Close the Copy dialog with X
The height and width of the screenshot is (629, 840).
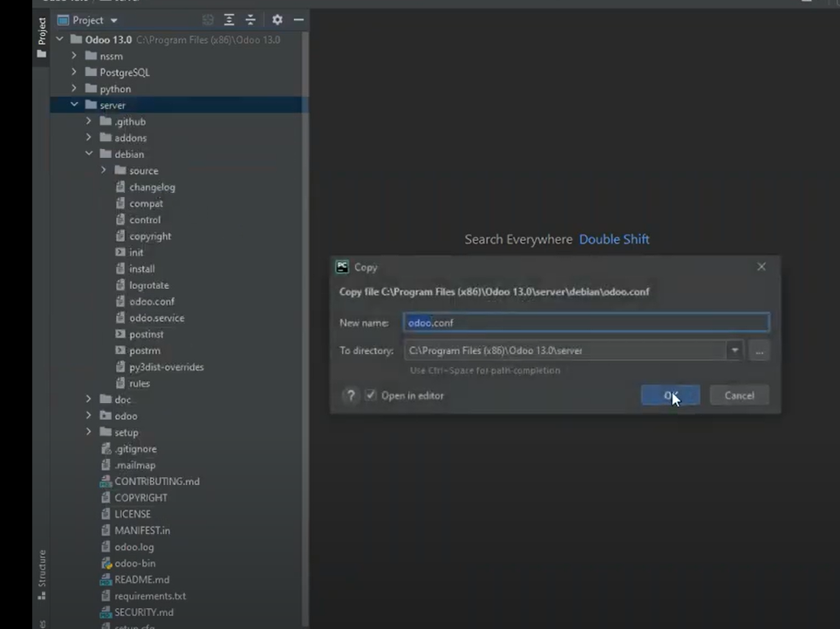pos(761,267)
